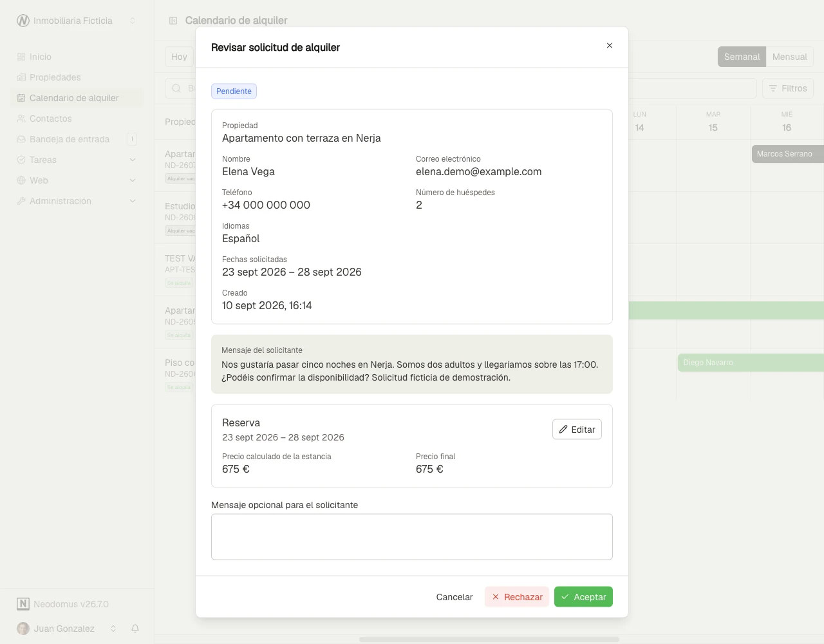824x644 pixels.
Task: Click the optional message text field
Action: pos(412,537)
